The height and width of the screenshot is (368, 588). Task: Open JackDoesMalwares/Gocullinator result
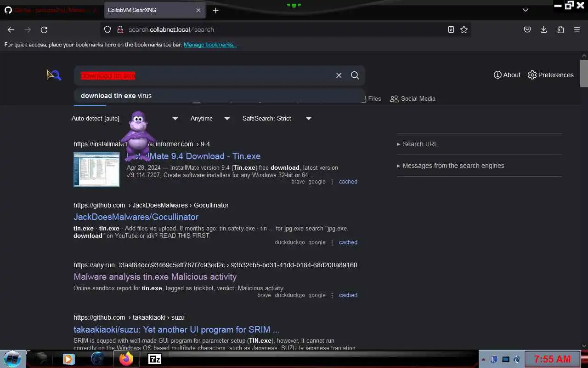[x=136, y=217]
